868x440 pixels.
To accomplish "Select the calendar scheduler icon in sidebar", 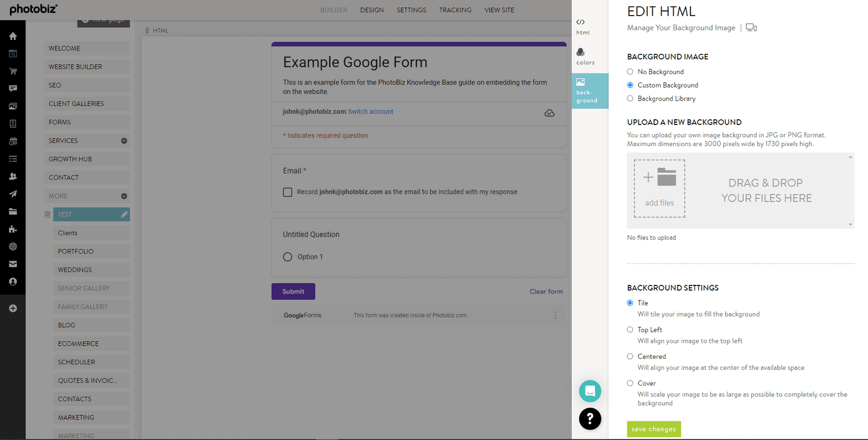I will 12,141.
